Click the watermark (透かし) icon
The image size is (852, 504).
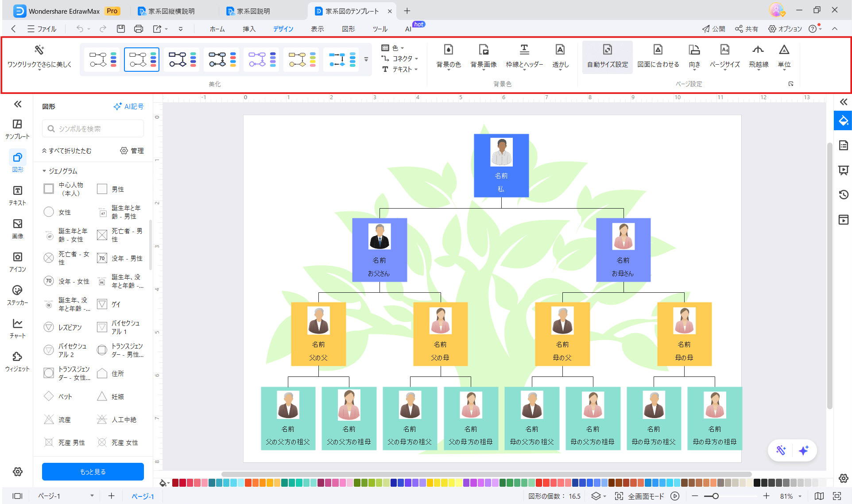[560, 50]
